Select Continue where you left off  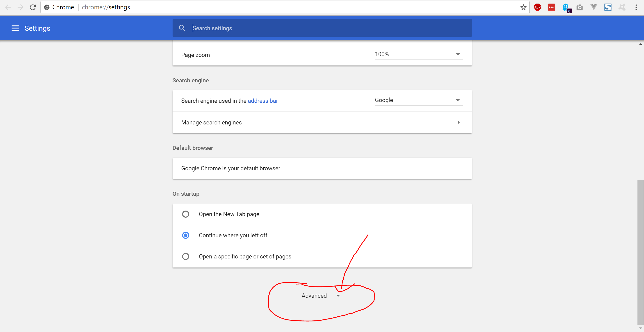point(186,235)
